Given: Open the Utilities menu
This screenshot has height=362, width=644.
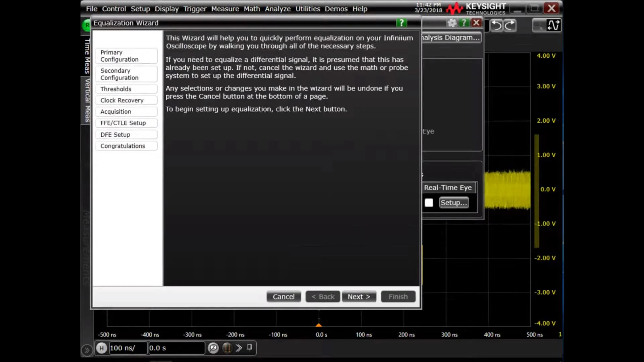Looking at the screenshot, I should pos(308,9).
